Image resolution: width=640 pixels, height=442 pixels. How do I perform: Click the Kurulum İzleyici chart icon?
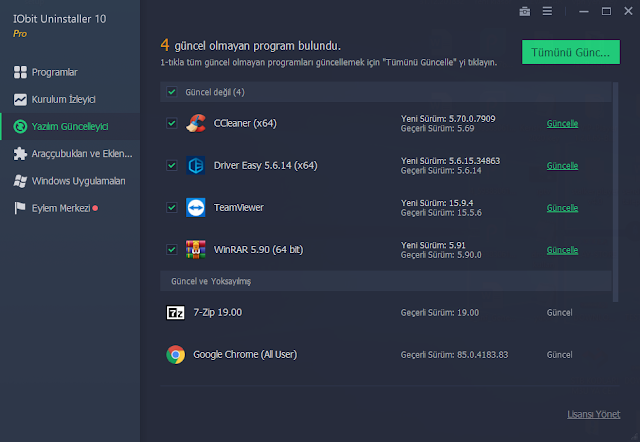click(x=20, y=100)
